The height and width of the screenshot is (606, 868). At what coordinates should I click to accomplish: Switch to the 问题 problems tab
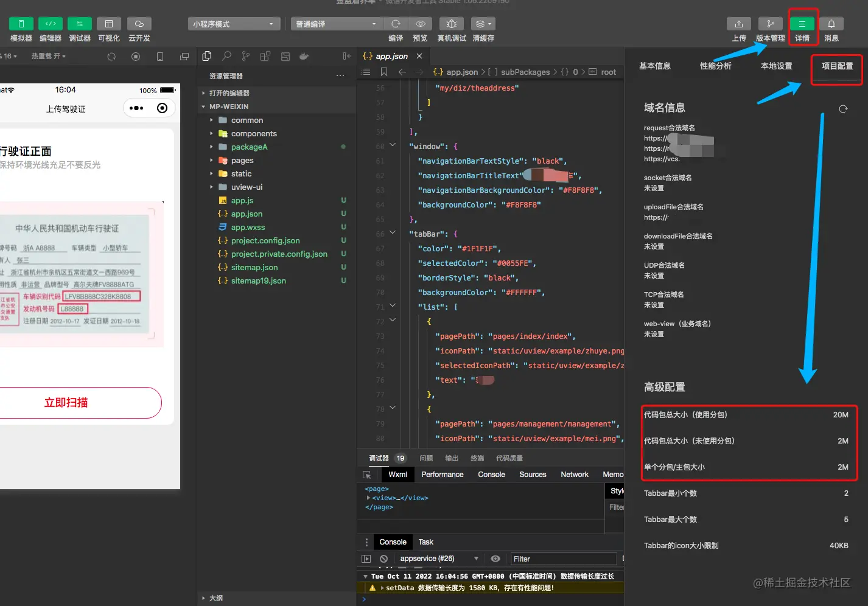pyautogui.click(x=426, y=458)
